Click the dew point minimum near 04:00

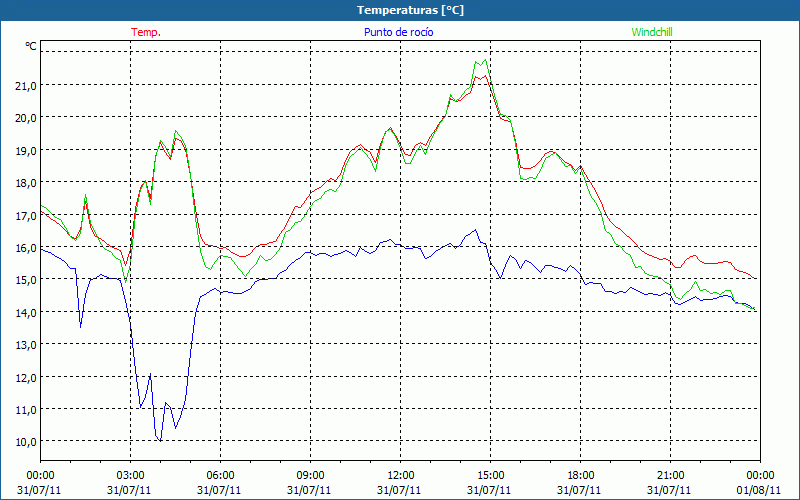pos(161,441)
